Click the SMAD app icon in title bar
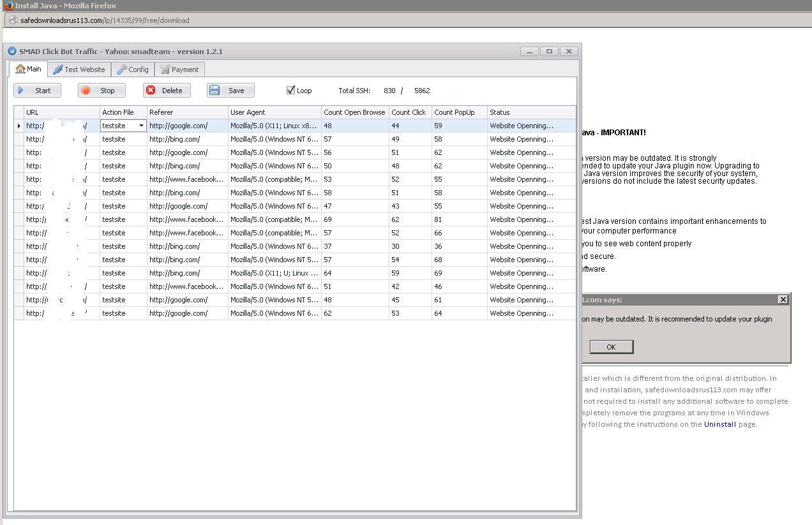 pos(11,52)
